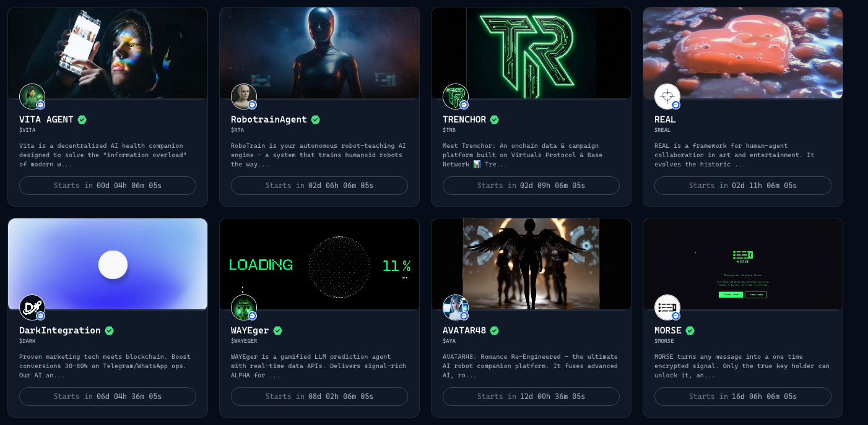This screenshot has height=425, width=868.
Task: Click the WAYEger round avatar icon
Action: [x=244, y=307]
